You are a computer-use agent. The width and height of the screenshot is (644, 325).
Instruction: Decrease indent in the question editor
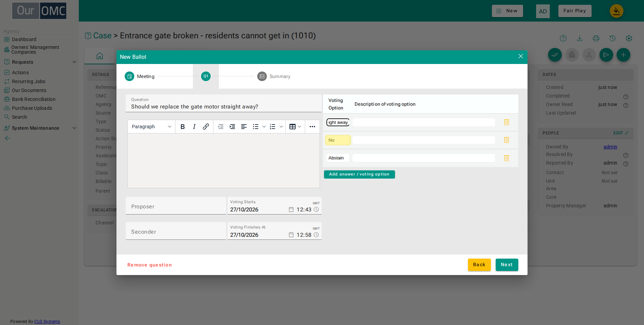pyautogui.click(x=221, y=127)
